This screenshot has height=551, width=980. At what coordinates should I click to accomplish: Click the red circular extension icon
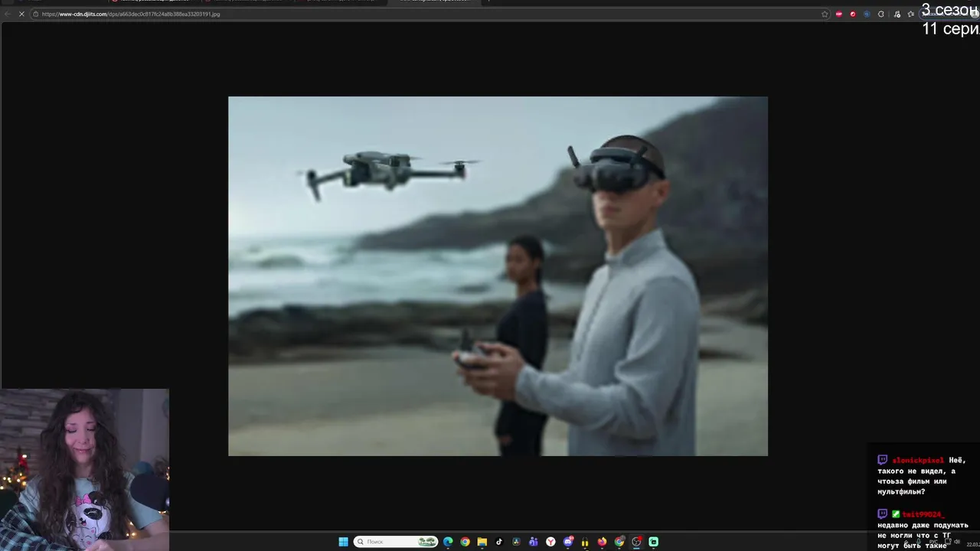tap(853, 14)
